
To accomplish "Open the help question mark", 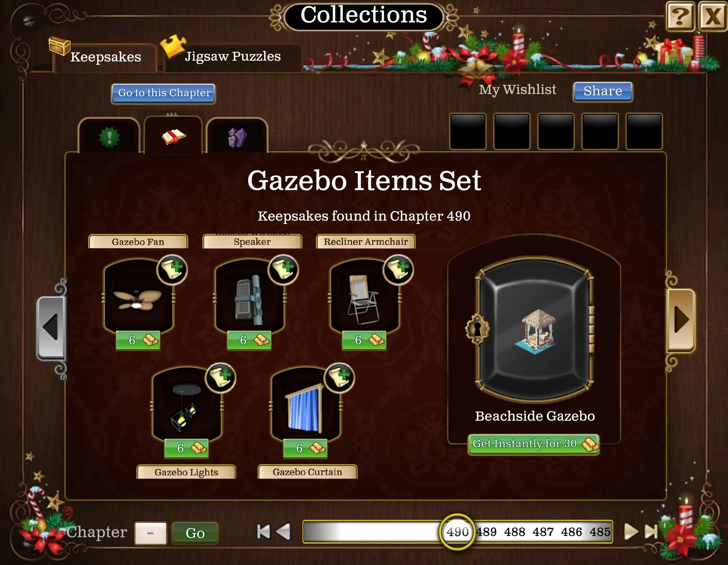I will (680, 16).
